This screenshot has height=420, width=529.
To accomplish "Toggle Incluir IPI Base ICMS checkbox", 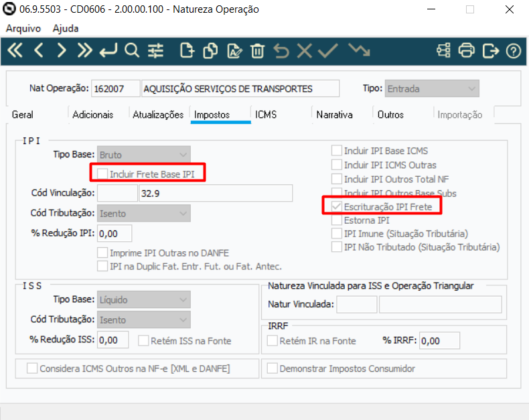I will (336, 151).
